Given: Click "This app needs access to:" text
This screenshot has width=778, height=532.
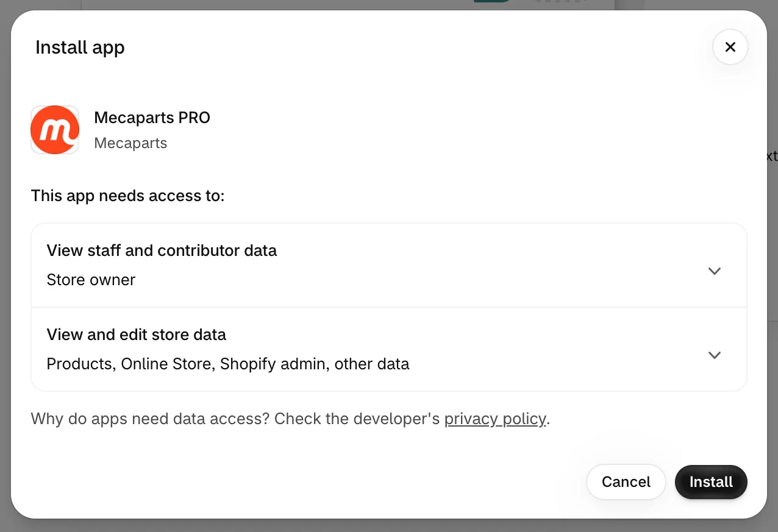Looking at the screenshot, I should tap(128, 196).
